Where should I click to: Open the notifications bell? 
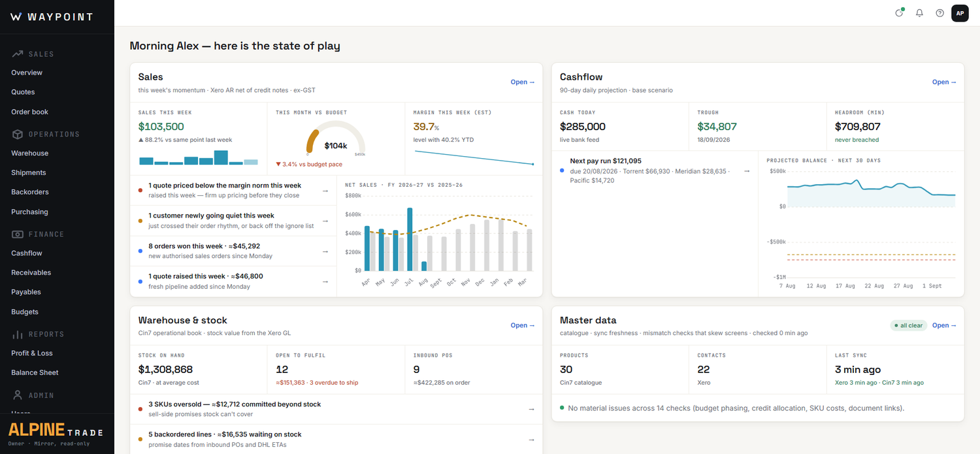click(919, 13)
